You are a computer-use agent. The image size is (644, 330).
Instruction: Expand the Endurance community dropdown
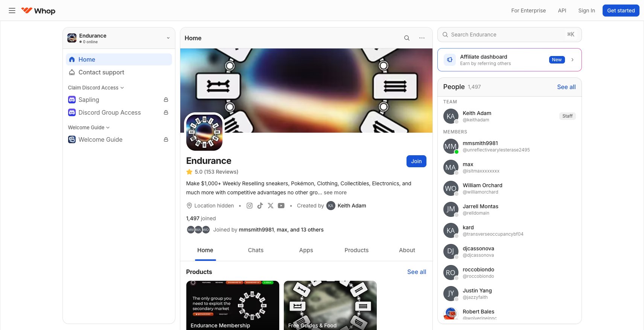tap(168, 38)
